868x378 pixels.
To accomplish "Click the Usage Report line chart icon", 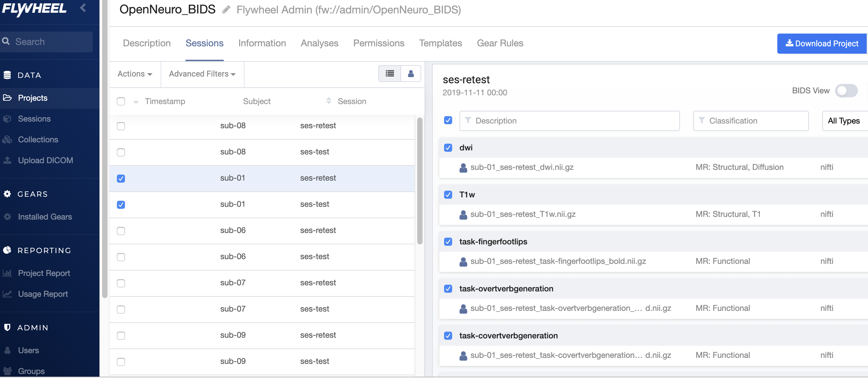I will (7, 294).
